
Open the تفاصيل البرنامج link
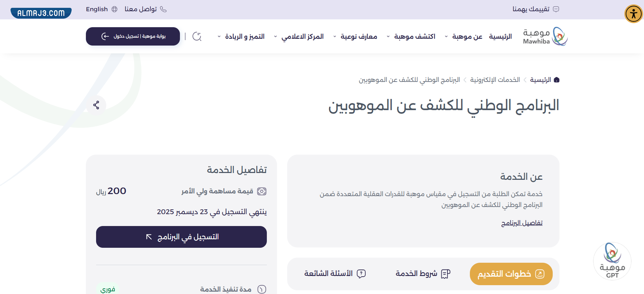click(522, 223)
